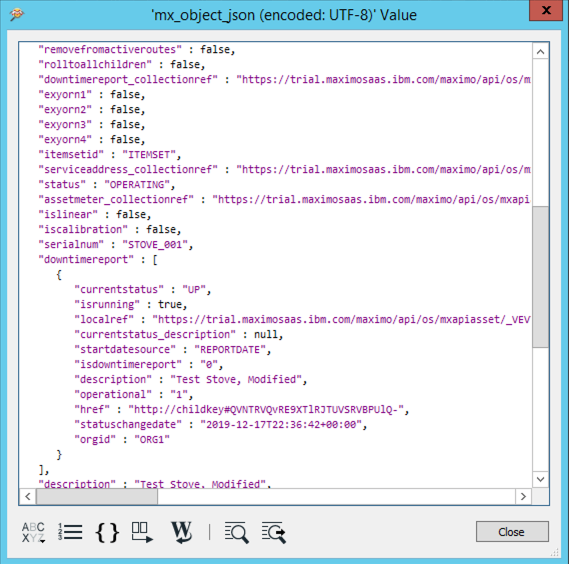Screen dimensions: 569x564
Task: Click the "assetmeter_collectionref" key
Action: tap(116, 200)
